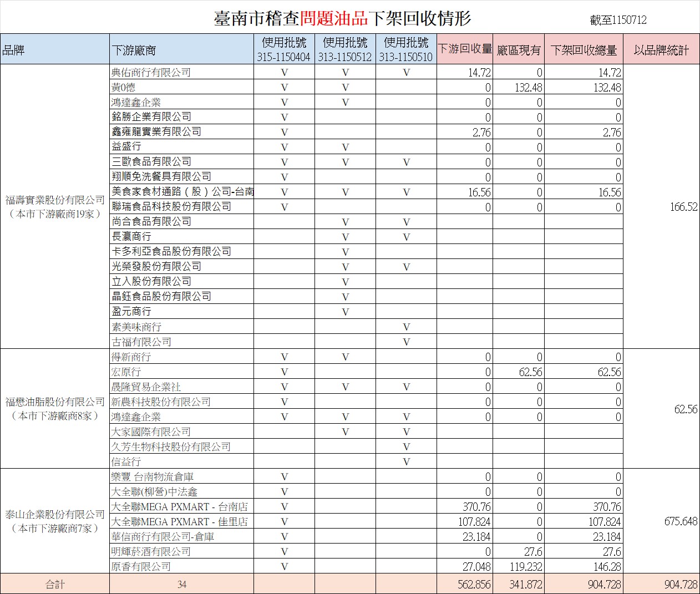Click header 使用批號 315-1150404
Image resolution: width=700 pixels, height=594 pixels.
[284, 49]
